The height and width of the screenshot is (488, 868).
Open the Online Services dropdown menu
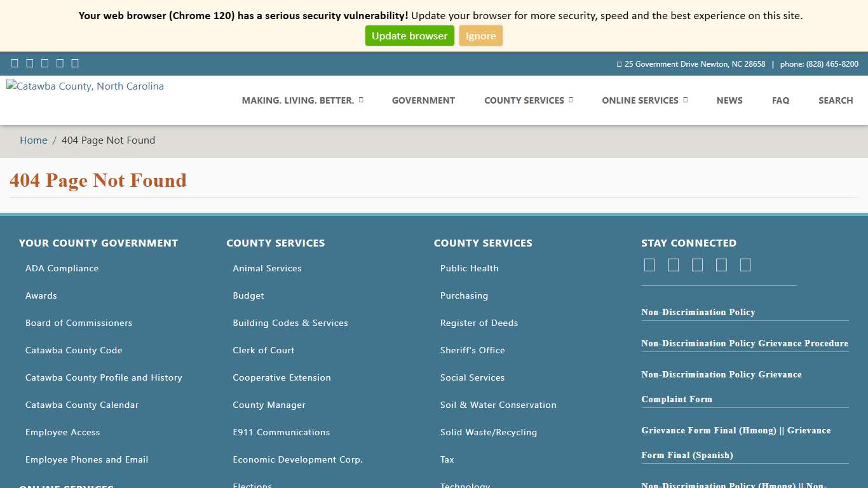[x=644, y=100]
